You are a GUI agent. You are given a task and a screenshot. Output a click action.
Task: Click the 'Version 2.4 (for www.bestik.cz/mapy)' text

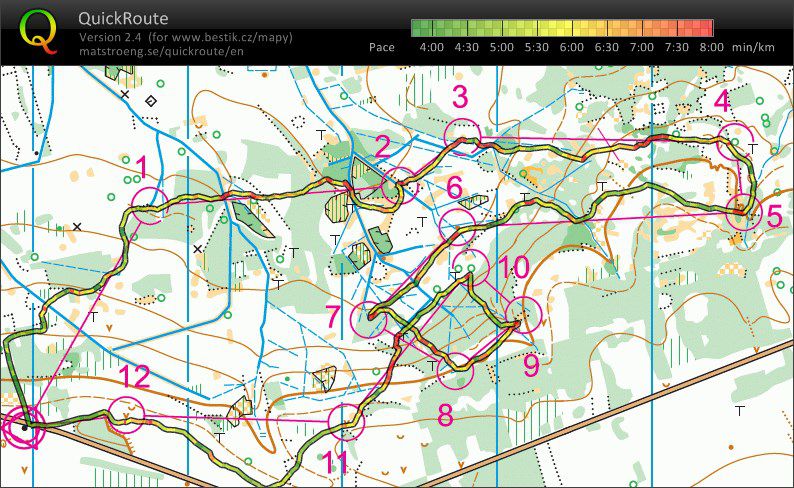pyautogui.click(x=186, y=37)
